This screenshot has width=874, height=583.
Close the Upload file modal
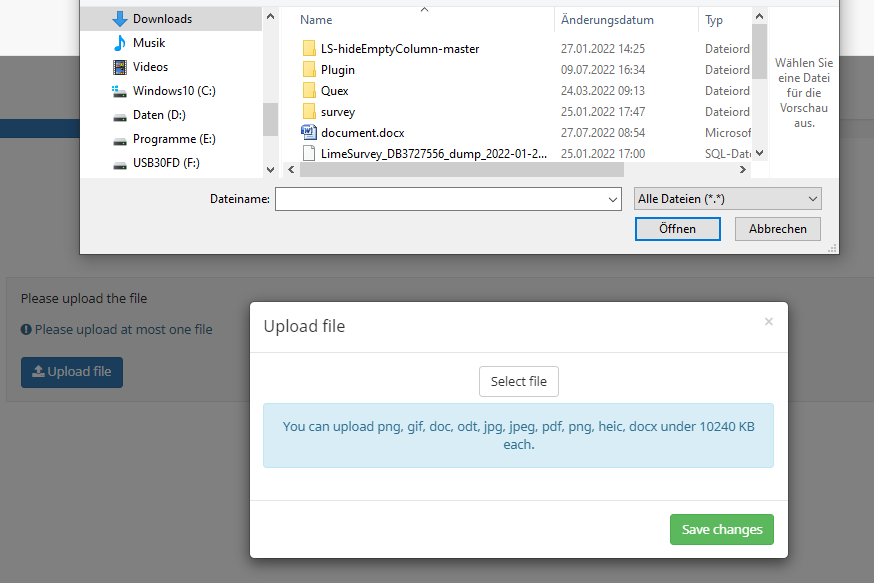point(768,322)
